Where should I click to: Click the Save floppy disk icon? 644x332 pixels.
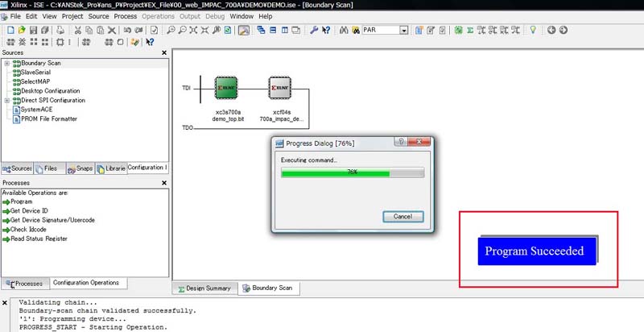pos(33,30)
